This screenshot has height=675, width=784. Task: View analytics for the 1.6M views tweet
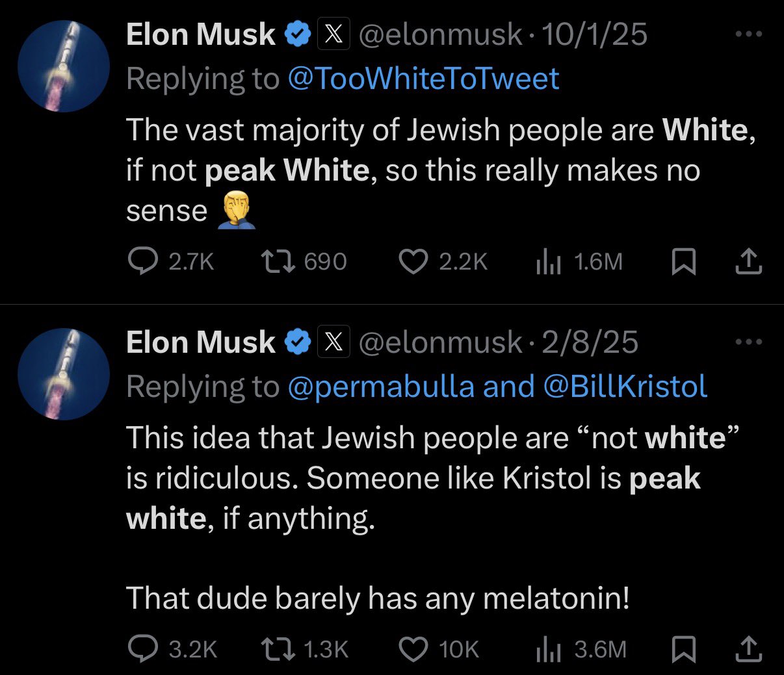(x=548, y=262)
